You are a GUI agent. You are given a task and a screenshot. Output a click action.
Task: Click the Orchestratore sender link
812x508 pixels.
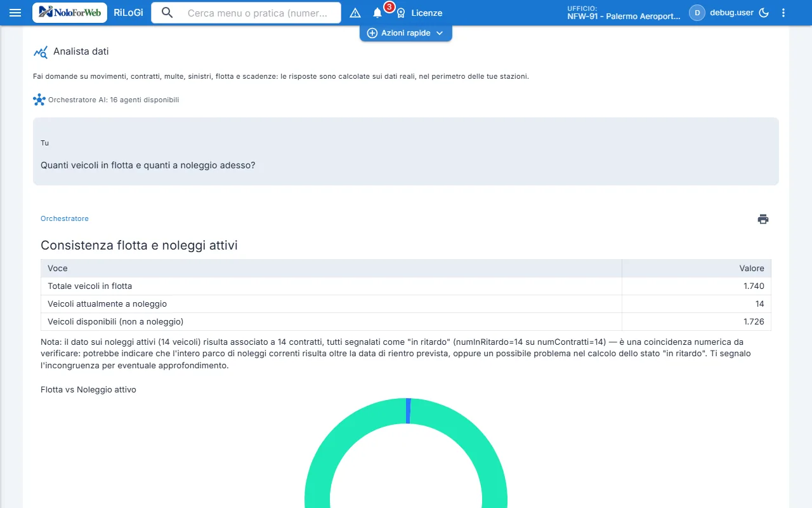coord(65,218)
